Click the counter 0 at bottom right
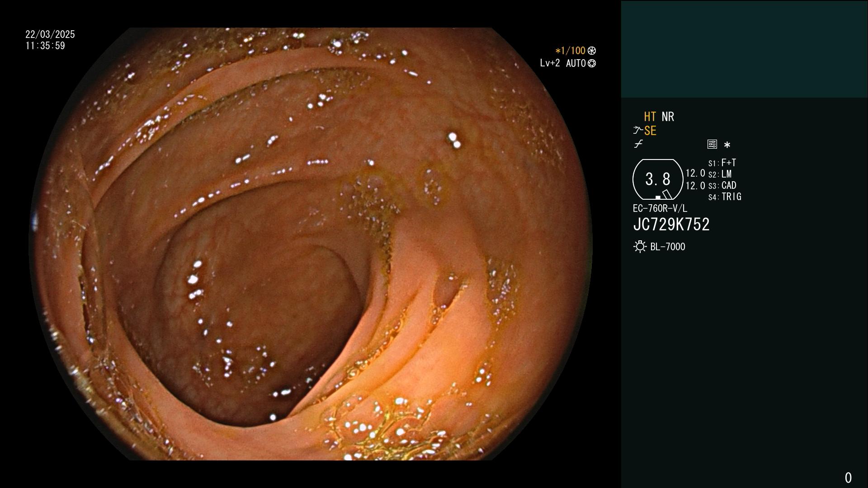Viewport: 868px width, 488px height. coord(848,478)
